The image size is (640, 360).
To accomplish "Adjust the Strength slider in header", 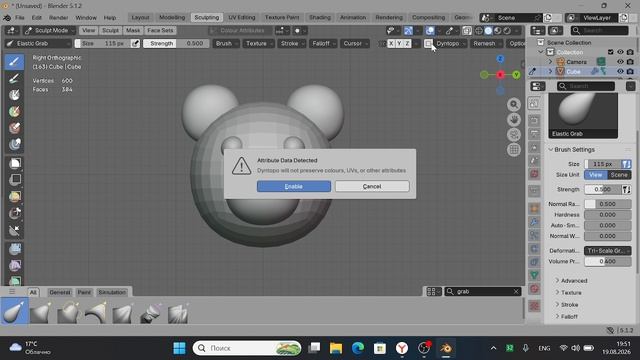I will coord(176,43).
